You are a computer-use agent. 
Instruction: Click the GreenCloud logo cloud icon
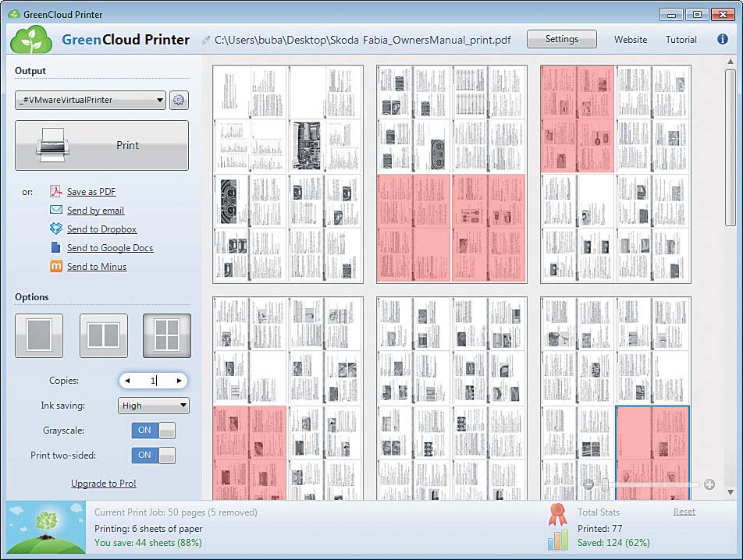point(31,40)
